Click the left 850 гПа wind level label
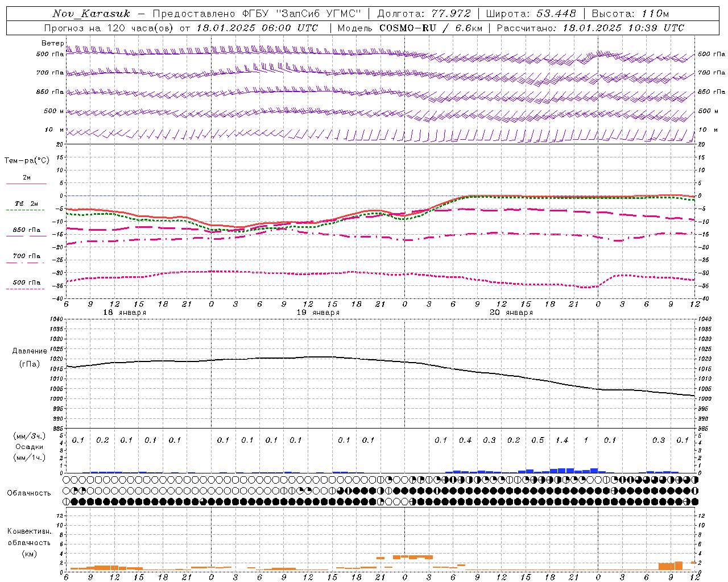Viewport: 728px width, 582px height. click(50, 92)
